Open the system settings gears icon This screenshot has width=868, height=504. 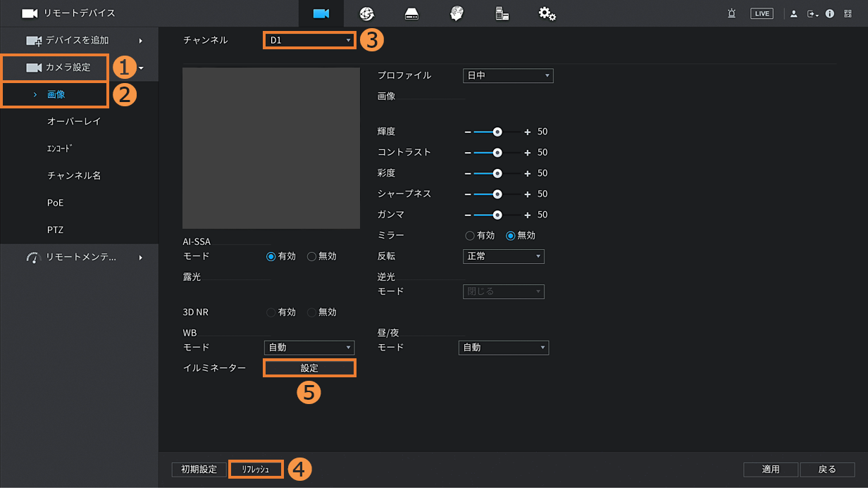click(547, 13)
